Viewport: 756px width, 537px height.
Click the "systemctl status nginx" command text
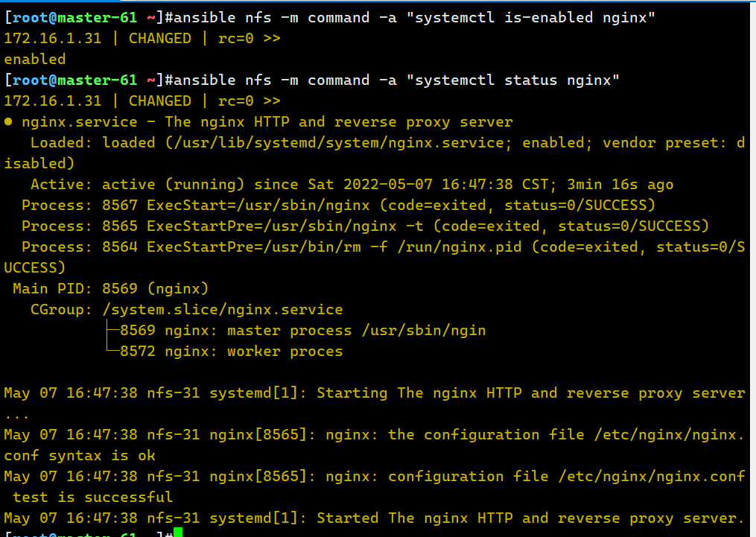coord(513,80)
